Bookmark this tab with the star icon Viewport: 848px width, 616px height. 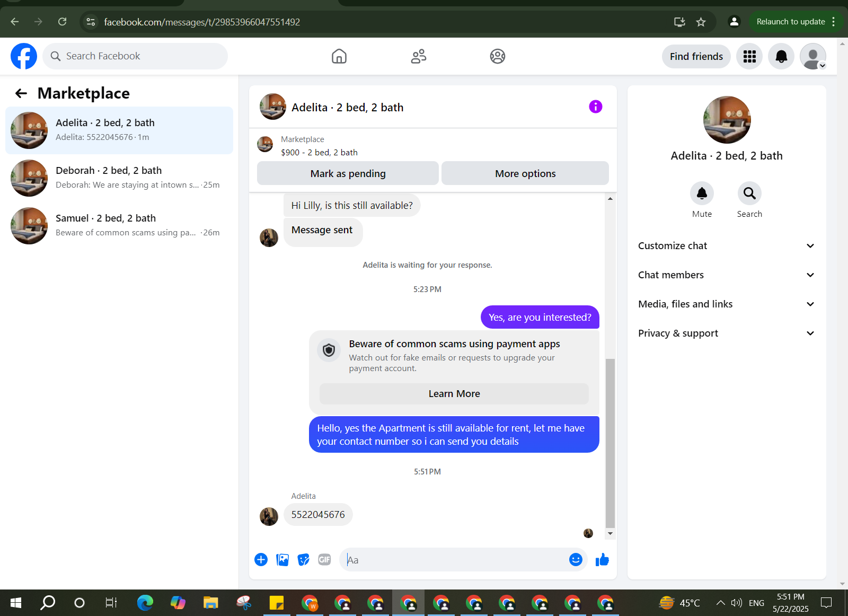click(701, 22)
